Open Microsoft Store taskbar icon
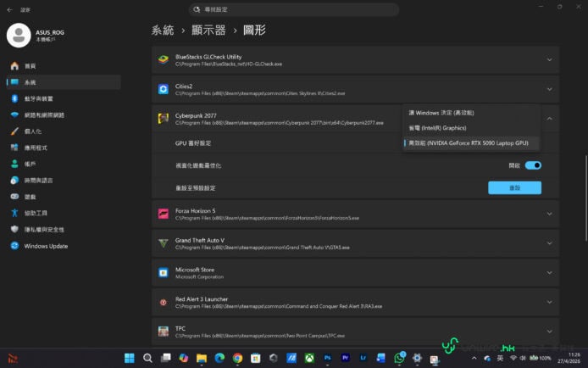 tap(255, 358)
